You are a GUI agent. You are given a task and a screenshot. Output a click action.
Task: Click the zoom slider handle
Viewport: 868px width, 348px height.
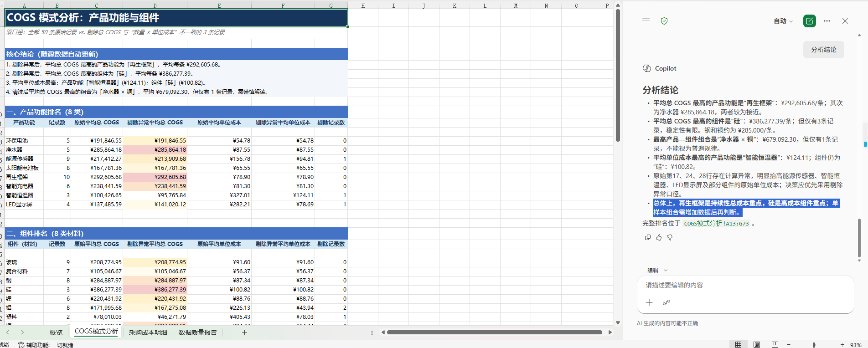[x=814, y=345]
